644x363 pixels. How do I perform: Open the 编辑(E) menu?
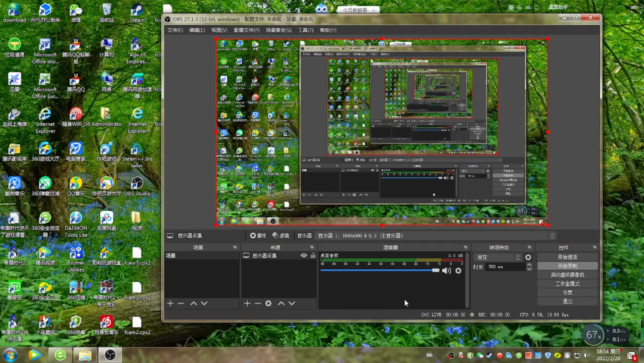197,30
